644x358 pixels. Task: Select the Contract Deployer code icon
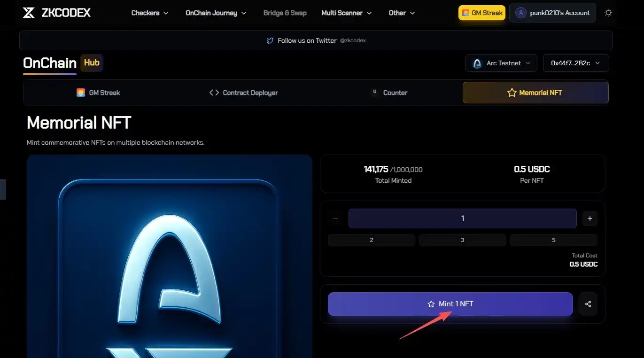pos(215,93)
